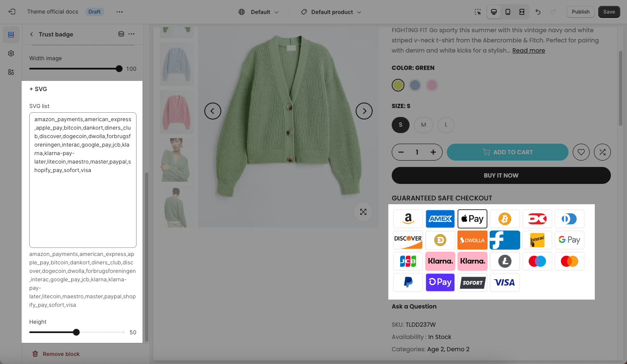The width and height of the screenshot is (627, 364).
Task: Click the Read more link
Action: [x=529, y=50]
